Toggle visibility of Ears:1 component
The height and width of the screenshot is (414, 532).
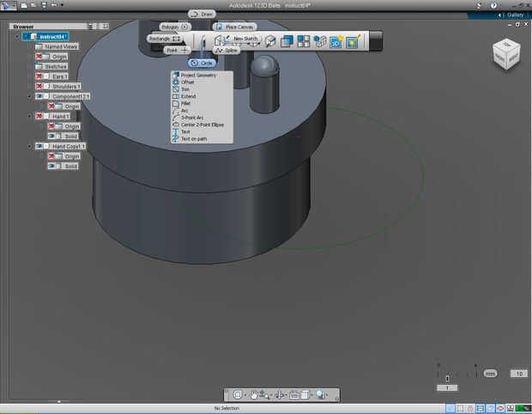coord(39,76)
